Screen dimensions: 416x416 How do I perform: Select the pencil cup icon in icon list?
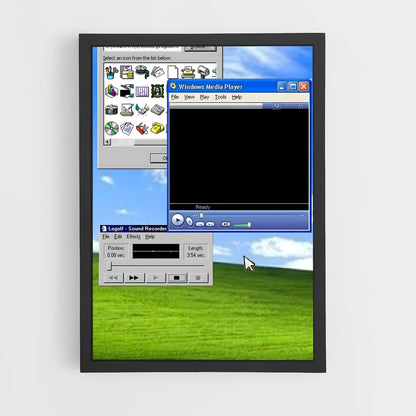click(111, 72)
